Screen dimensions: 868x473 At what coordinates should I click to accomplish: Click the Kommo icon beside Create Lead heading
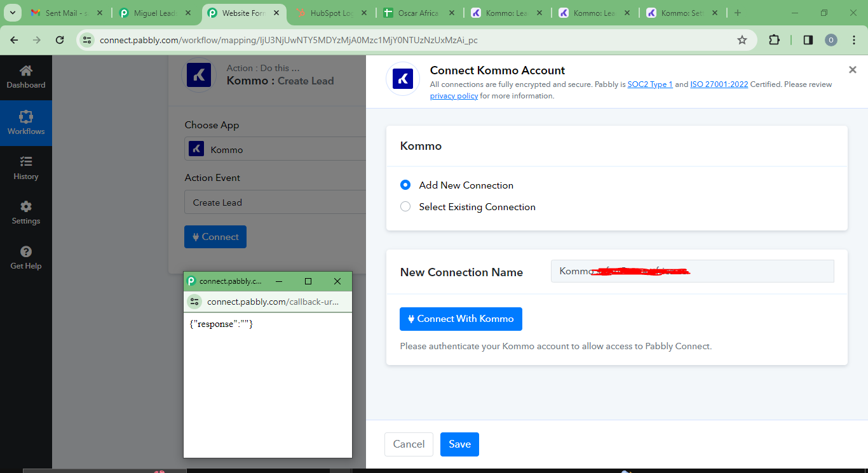199,75
